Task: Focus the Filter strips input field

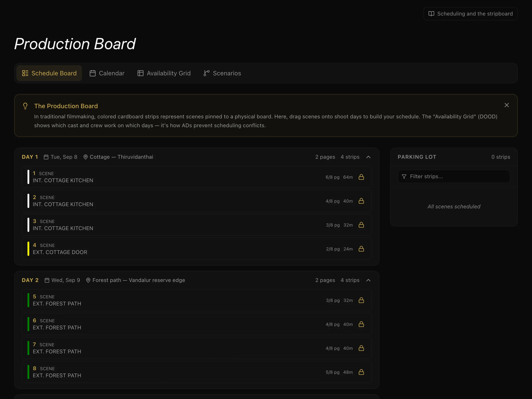Action: pyautogui.click(x=454, y=176)
